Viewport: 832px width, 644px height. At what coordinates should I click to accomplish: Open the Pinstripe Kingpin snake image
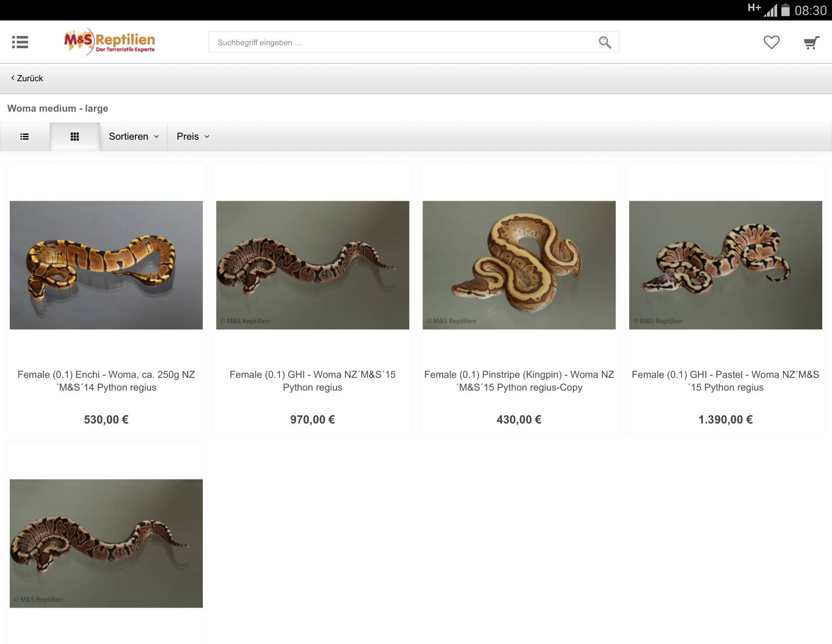click(519, 265)
